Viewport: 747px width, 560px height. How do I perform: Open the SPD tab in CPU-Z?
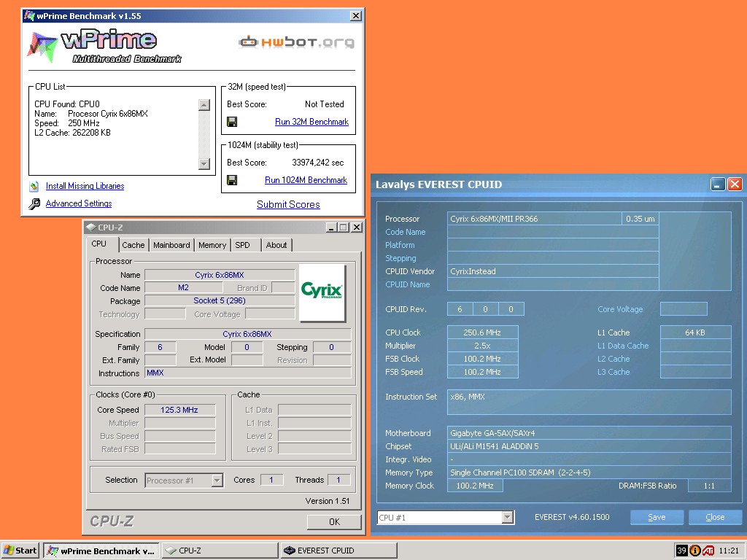click(x=242, y=245)
